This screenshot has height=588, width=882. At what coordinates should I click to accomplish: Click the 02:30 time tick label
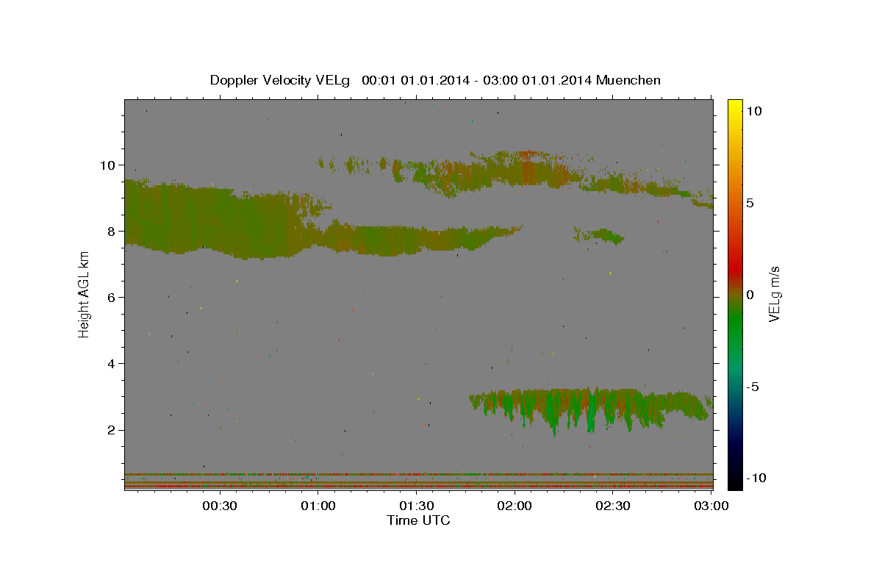tap(612, 506)
